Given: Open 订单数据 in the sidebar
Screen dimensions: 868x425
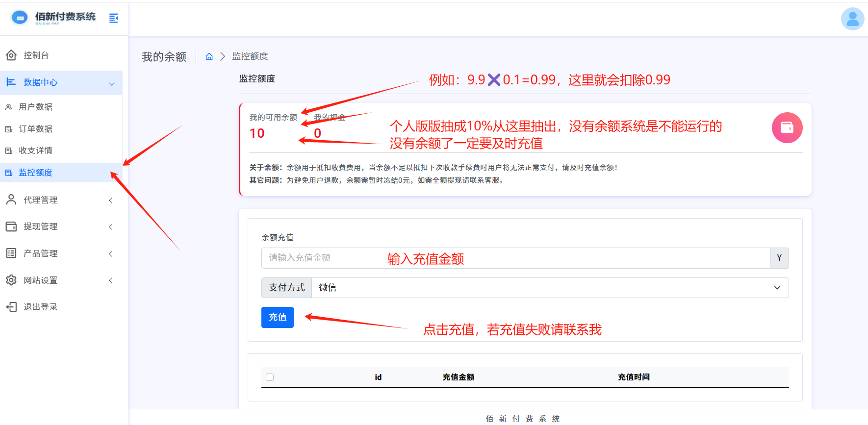Looking at the screenshot, I should point(35,129).
